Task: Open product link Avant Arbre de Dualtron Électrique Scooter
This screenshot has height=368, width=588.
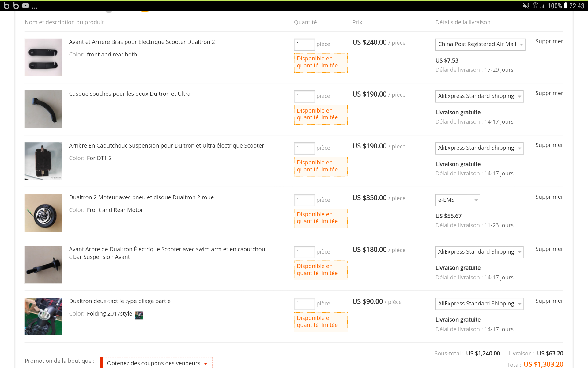Action: point(167,253)
